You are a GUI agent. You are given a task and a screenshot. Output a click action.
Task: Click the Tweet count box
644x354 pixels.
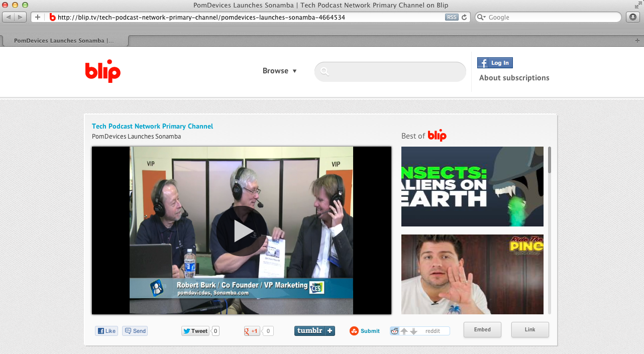coord(216,331)
